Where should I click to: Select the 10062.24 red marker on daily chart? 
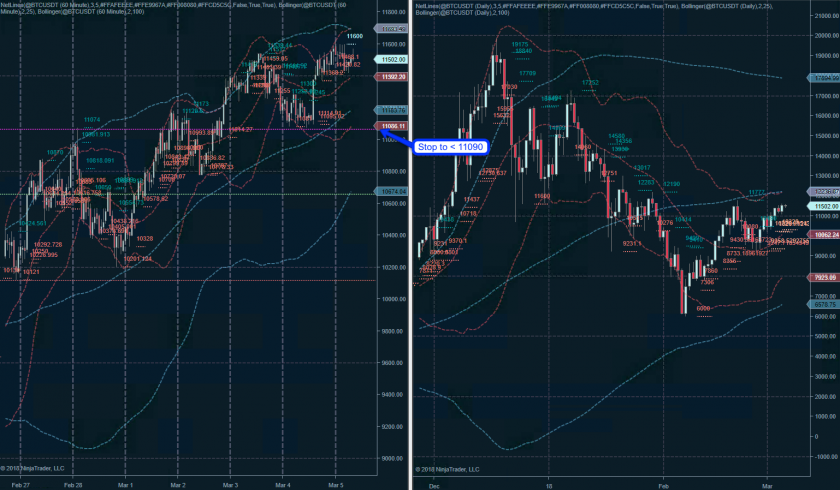[x=824, y=235]
